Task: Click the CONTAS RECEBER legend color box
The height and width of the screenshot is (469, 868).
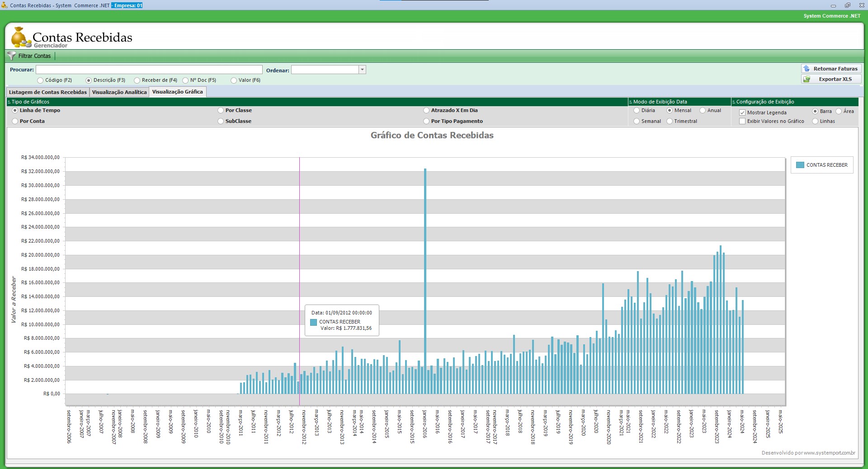Action: coord(800,165)
